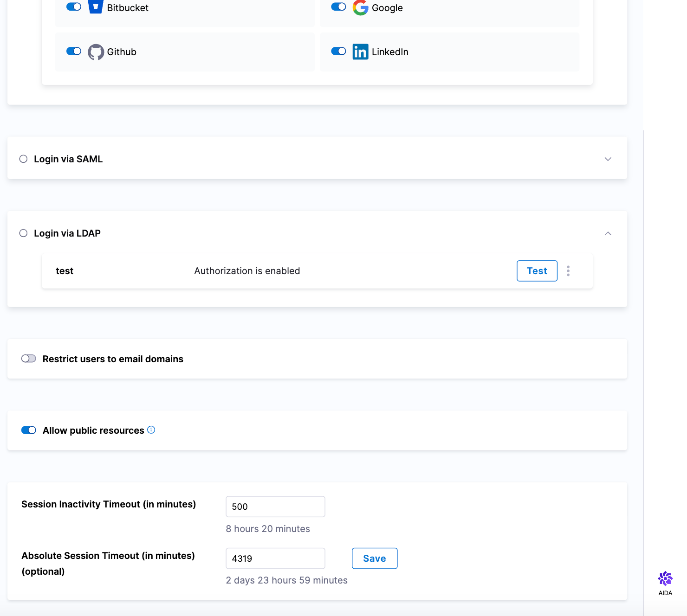Screen dimensions: 687x616
Task: Click the Google logo icon
Action: pyautogui.click(x=360, y=7)
